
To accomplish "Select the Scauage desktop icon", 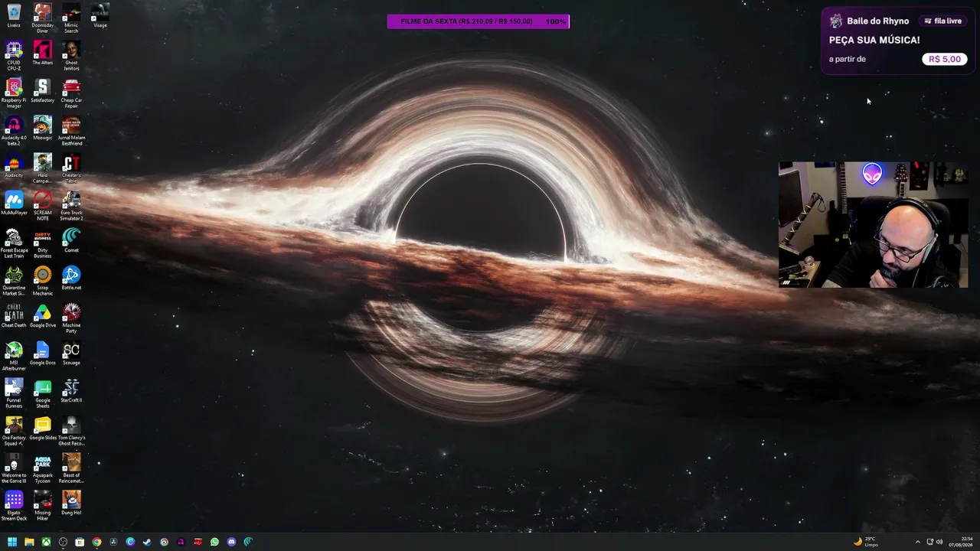I will (71, 353).
